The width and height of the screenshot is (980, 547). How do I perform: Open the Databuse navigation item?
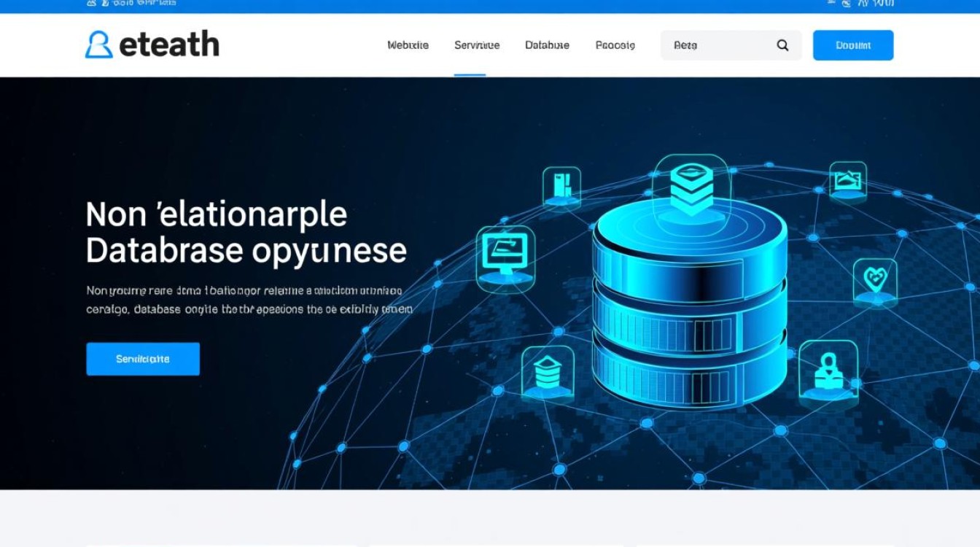coord(547,45)
